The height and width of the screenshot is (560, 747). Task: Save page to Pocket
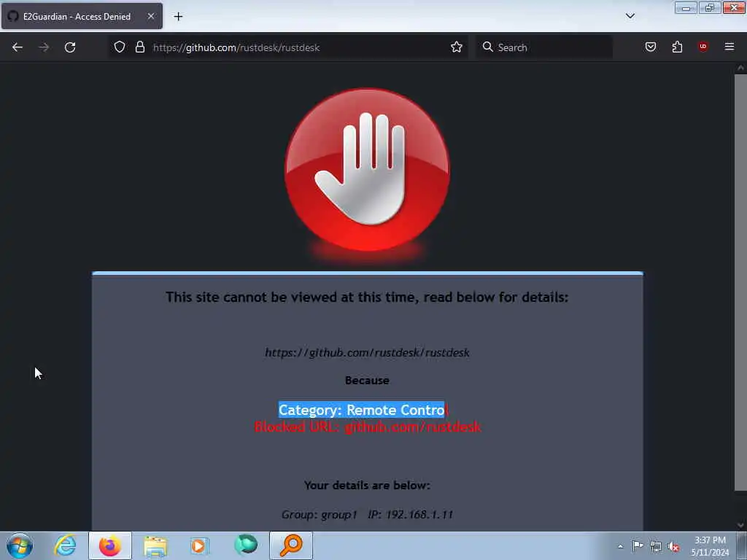651,47
